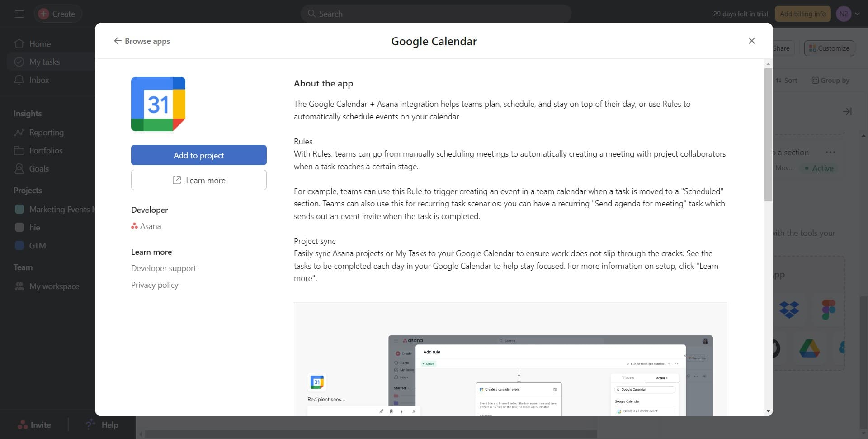Open the Privacy policy link

click(154, 285)
